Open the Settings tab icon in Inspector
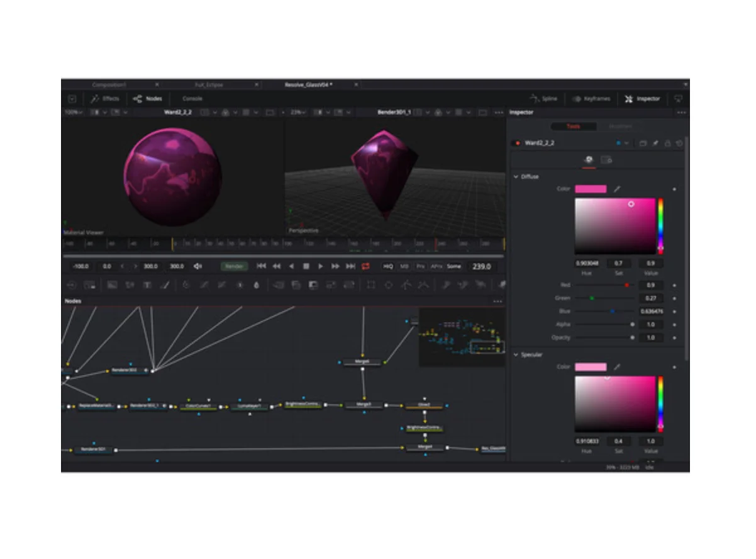 click(606, 160)
